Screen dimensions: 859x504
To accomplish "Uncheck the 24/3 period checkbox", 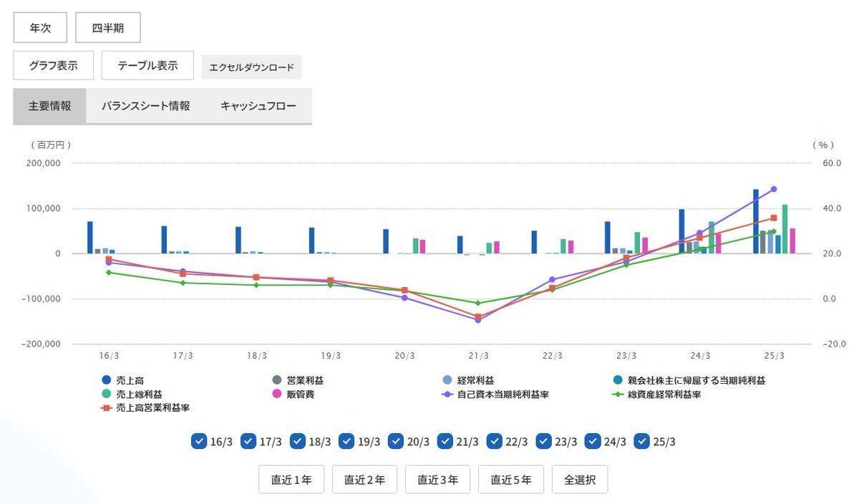I will click(593, 441).
